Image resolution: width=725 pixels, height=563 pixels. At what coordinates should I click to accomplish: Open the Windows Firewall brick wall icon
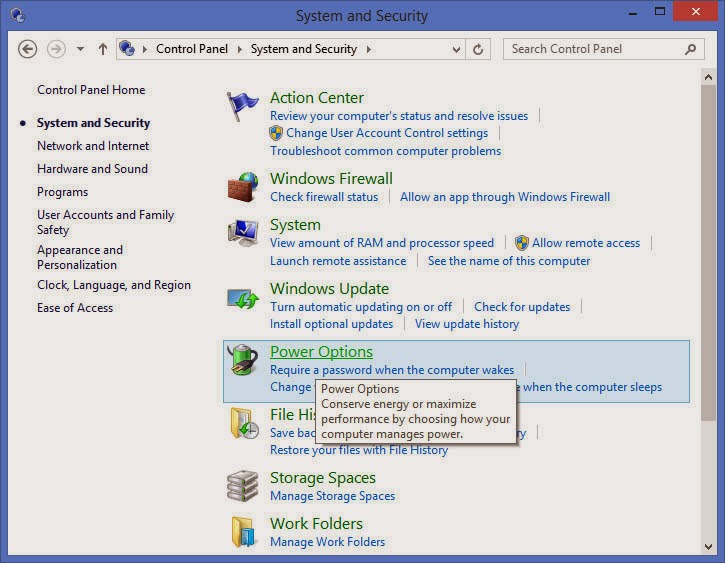243,187
